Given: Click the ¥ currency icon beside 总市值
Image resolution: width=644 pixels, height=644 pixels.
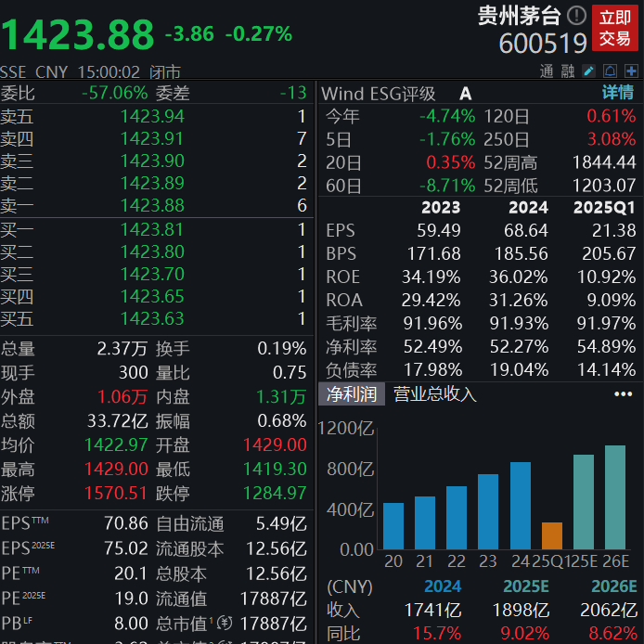Looking at the screenshot, I should click(x=225, y=623).
